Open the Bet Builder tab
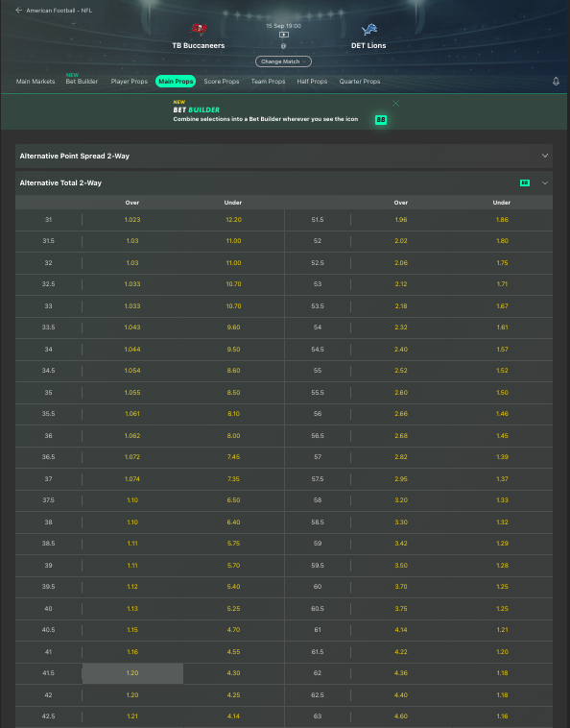Viewport: 570px width, 728px height. pyautogui.click(x=82, y=82)
